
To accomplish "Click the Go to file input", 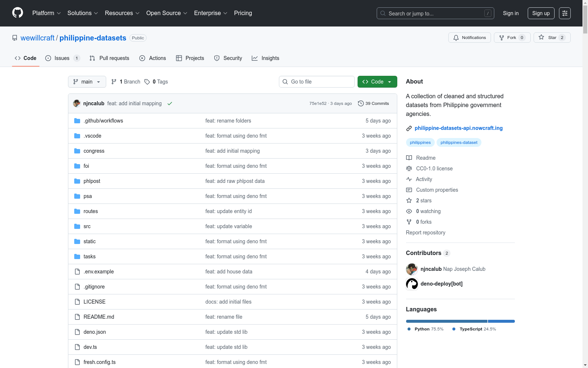I will pyautogui.click(x=317, y=82).
